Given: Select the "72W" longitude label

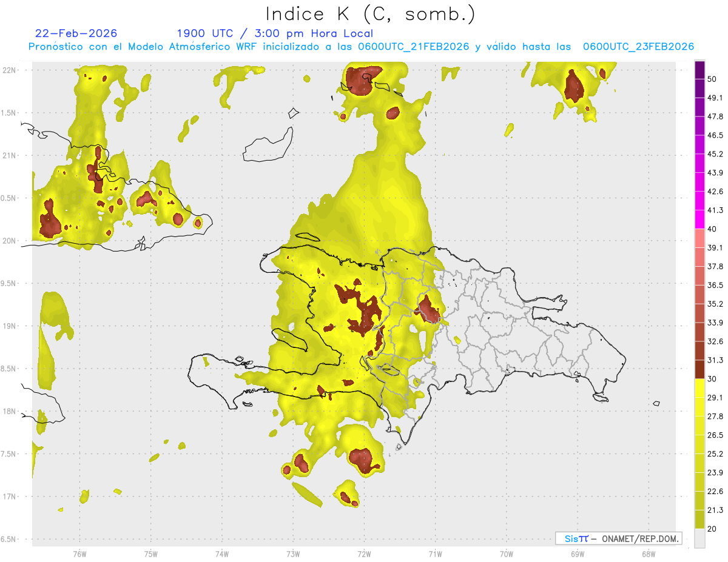Looking at the screenshot, I should point(364,554).
